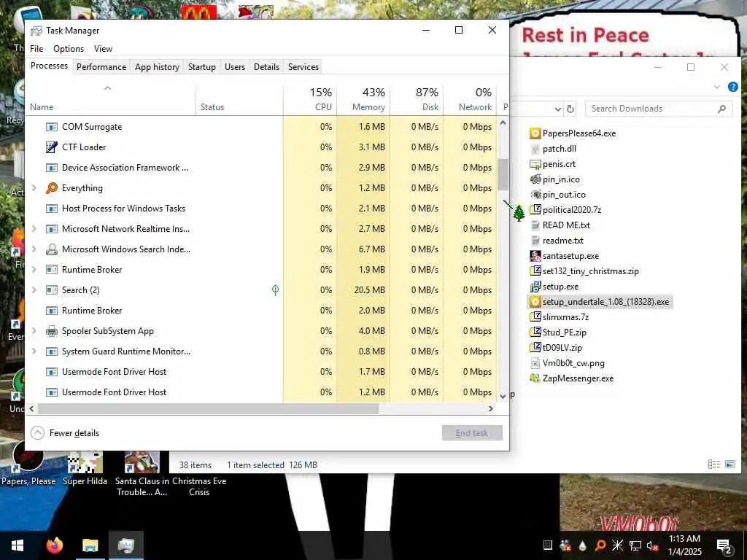Click the refresh button in Explorer address bar
Screen dimensions: 747x560
click(x=570, y=109)
